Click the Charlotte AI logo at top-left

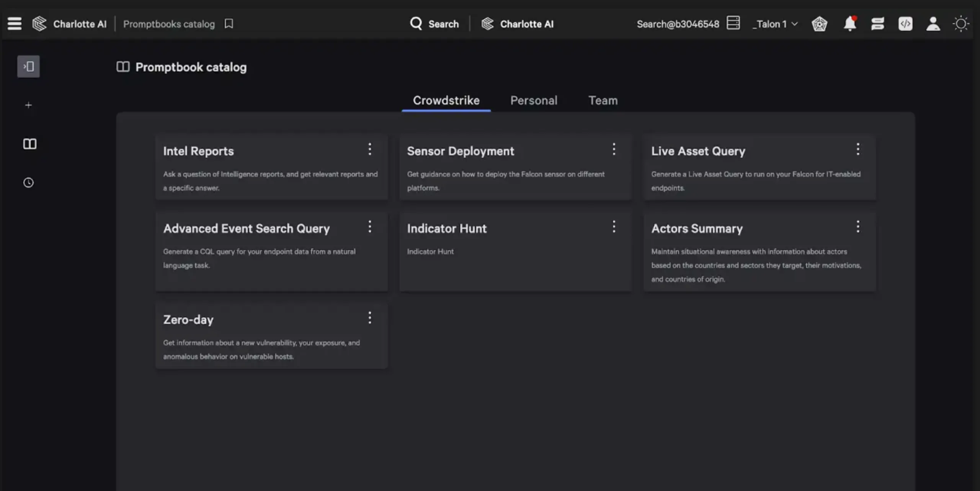coord(39,24)
